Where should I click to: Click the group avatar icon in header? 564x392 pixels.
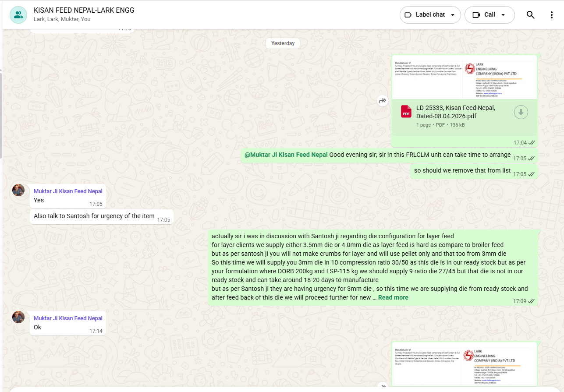point(18,15)
